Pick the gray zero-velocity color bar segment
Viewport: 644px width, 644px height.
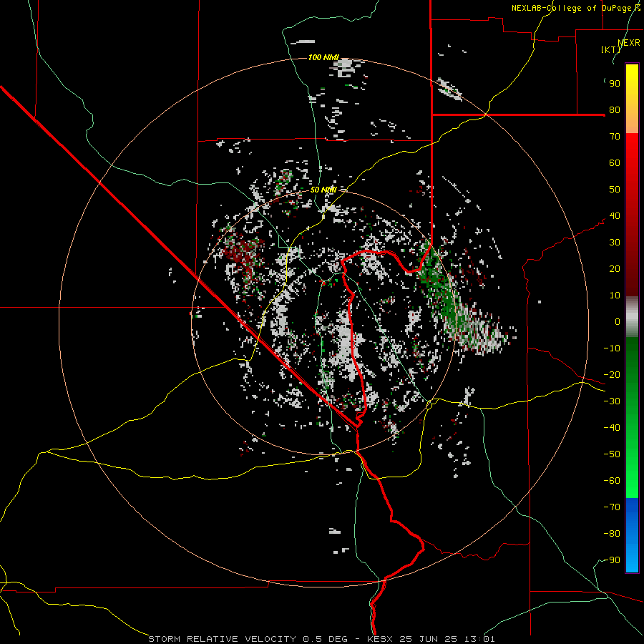coord(632,317)
